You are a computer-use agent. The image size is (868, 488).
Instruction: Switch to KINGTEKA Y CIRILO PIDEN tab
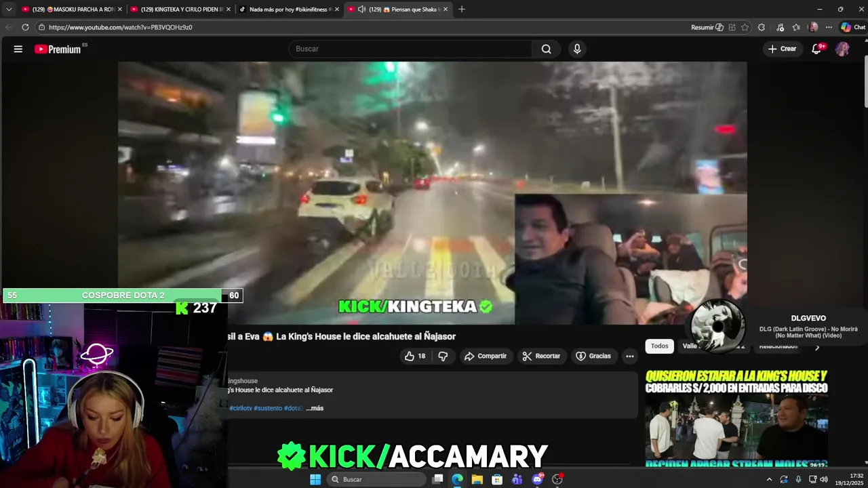(182, 9)
